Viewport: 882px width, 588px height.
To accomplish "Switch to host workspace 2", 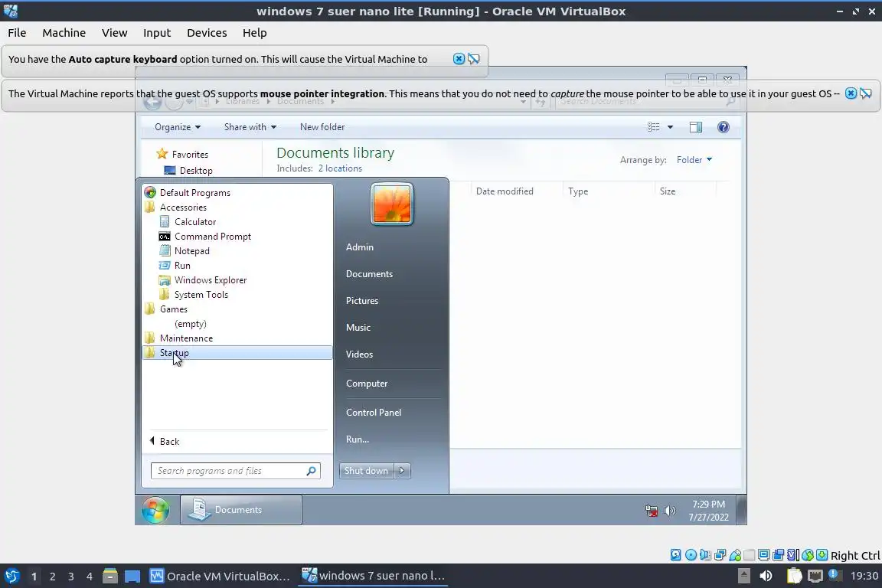I will click(x=52, y=577).
